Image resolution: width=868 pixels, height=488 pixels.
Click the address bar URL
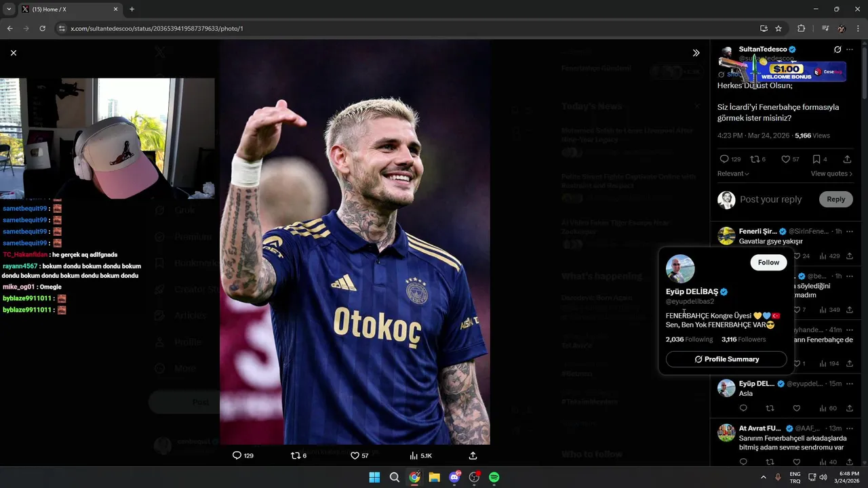click(157, 28)
